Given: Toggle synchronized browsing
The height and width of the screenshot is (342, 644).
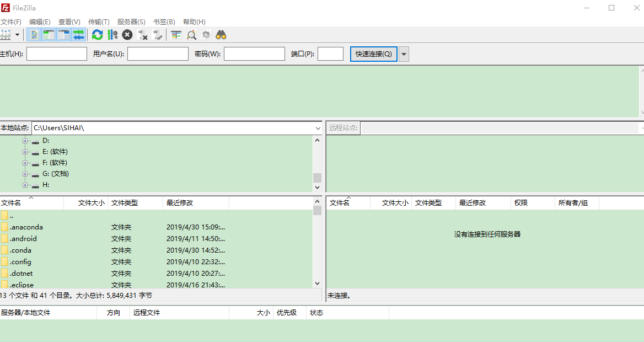Looking at the screenshot, I should point(206,35).
